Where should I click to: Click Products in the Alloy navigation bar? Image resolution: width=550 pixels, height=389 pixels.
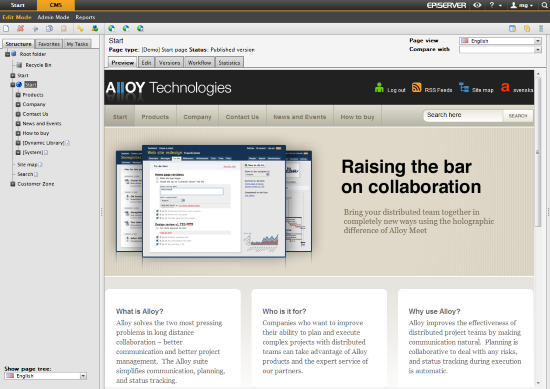coord(155,117)
